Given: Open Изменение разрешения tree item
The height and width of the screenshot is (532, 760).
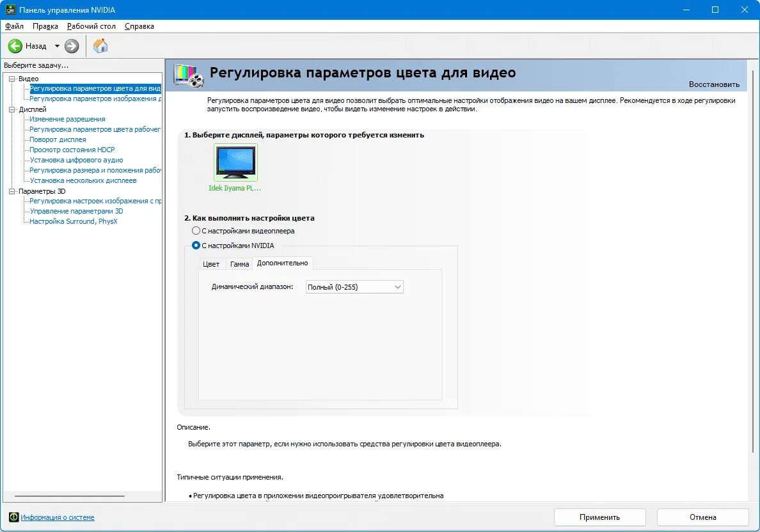Looking at the screenshot, I should [67, 119].
